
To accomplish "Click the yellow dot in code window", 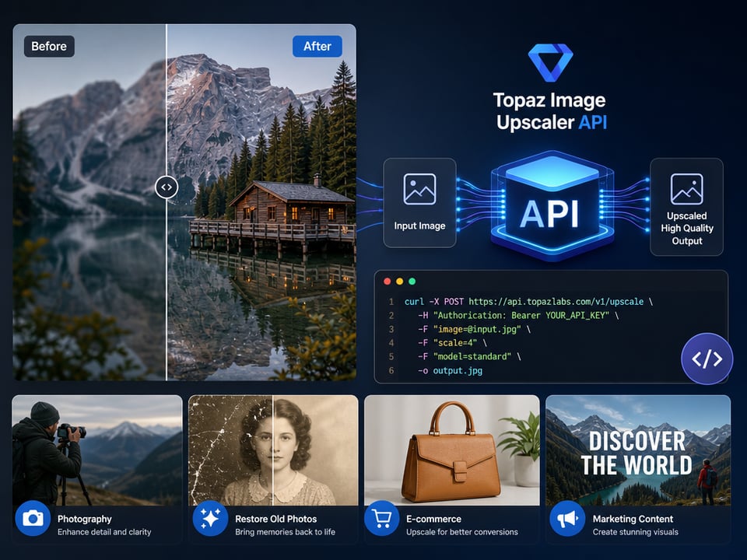I will click(x=400, y=282).
